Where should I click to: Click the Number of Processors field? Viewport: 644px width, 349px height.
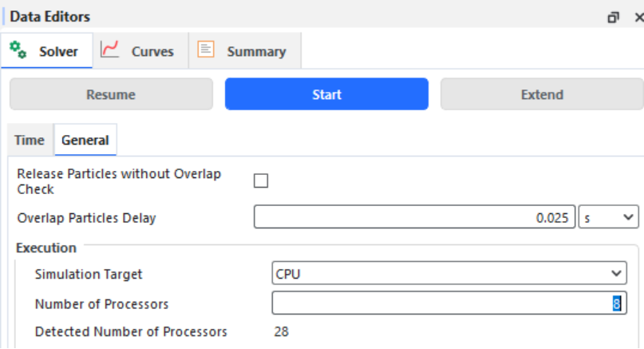click(449, 303)
